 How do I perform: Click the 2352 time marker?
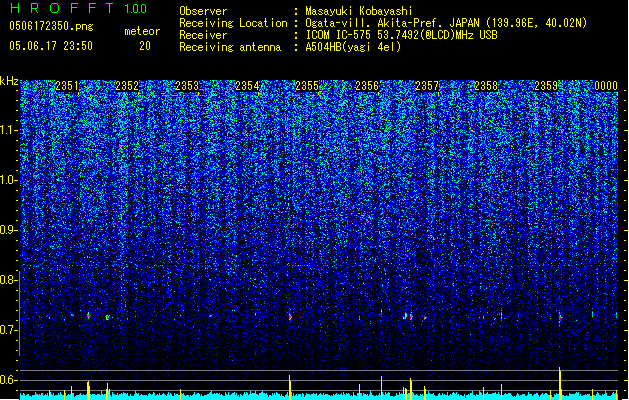(x=127, y=86)
